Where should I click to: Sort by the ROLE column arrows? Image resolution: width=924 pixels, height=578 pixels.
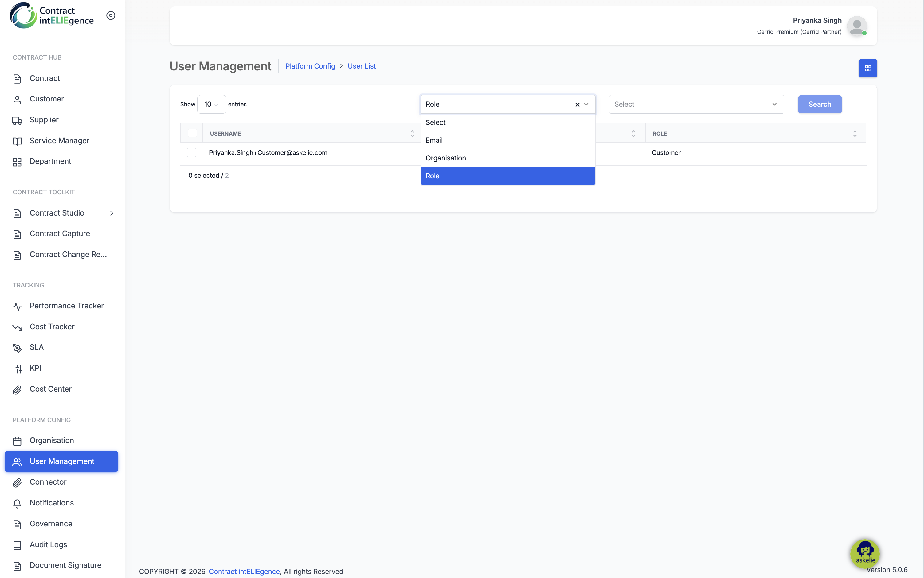(x=855, y=133)
